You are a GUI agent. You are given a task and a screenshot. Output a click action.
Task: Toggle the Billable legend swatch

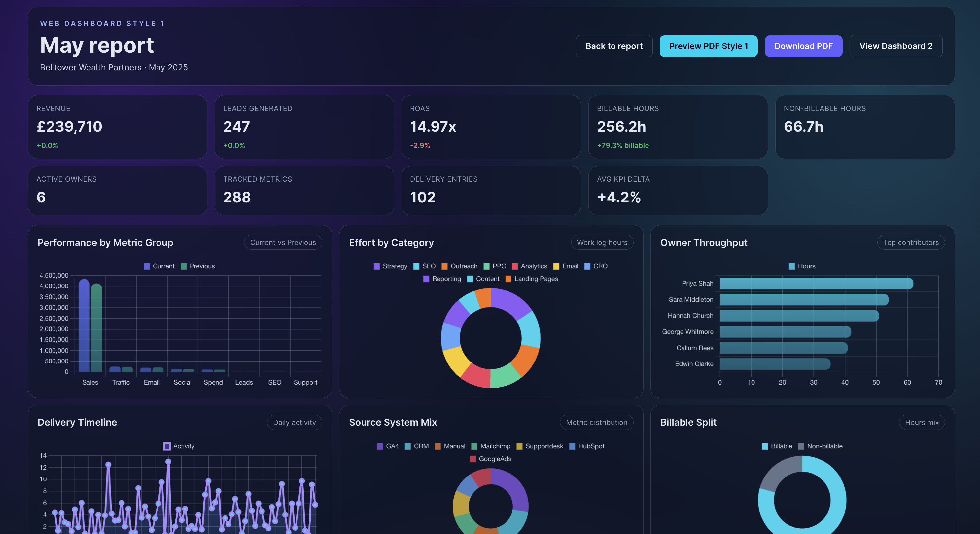(764, 446)
